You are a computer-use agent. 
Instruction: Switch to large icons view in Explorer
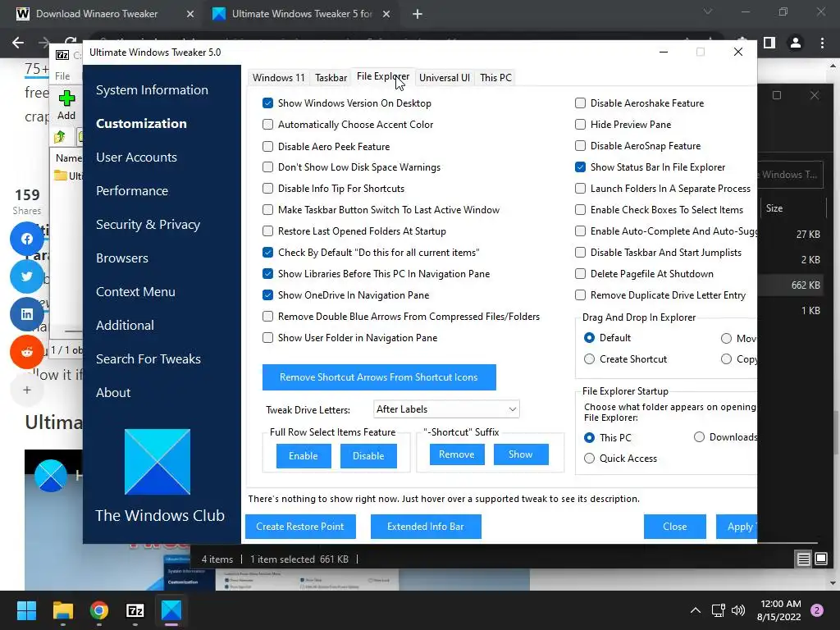821,559
